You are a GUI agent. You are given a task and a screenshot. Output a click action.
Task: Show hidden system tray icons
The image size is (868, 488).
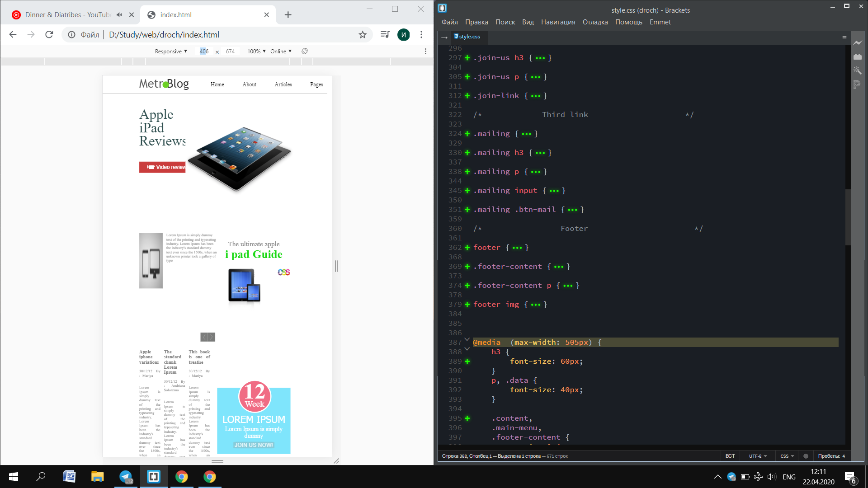(x=717, y=477)
